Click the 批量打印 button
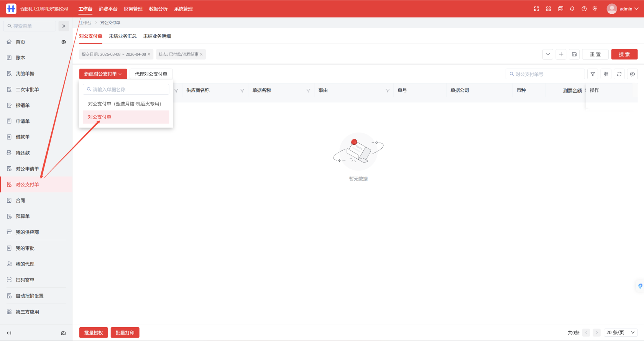 tap(125, 333)
